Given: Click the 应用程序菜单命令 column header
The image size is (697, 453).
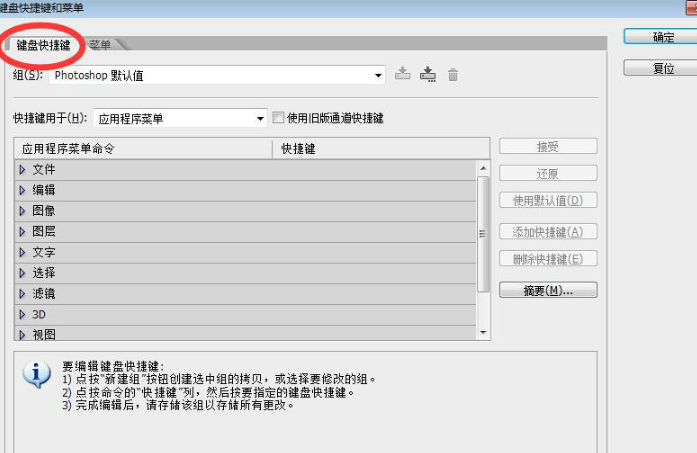Looking at the screenshot, I should tap(143, 148).
